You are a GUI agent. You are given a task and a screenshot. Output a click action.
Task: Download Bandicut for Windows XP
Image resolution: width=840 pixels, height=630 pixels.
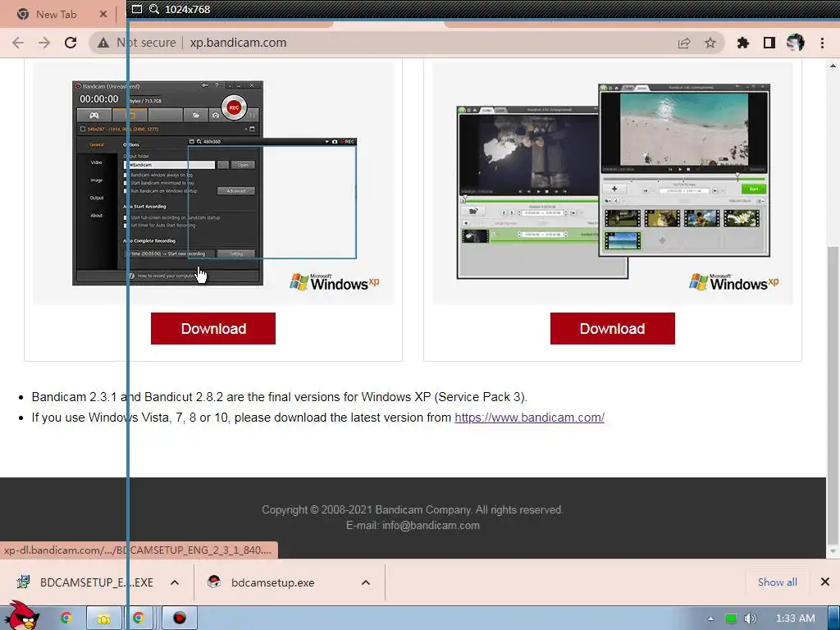612,328
